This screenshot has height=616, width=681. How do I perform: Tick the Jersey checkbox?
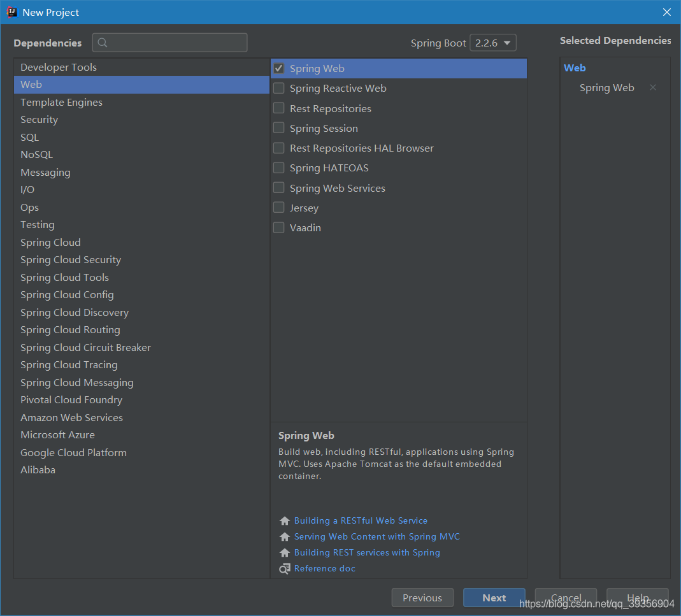(279, 208)
